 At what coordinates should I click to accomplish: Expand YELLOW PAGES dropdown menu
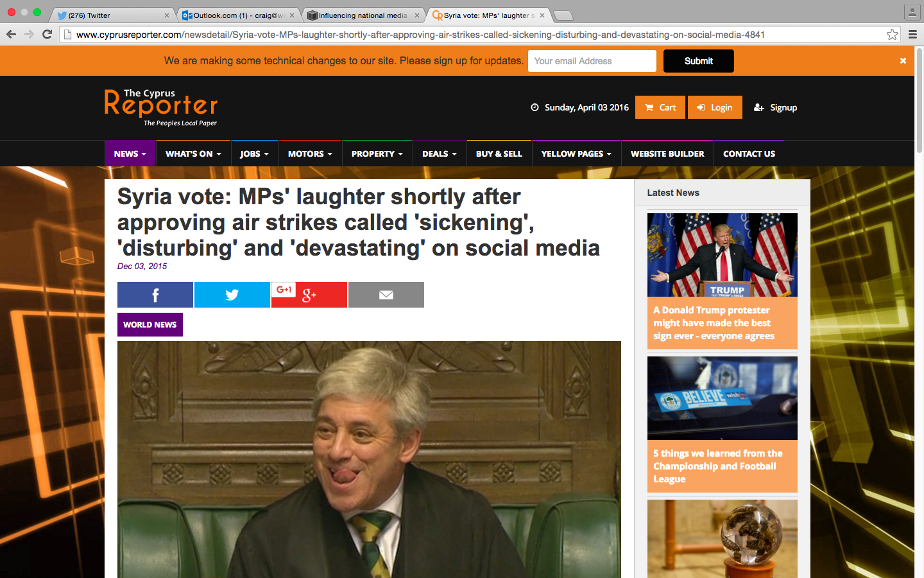[x=576, y=153]
